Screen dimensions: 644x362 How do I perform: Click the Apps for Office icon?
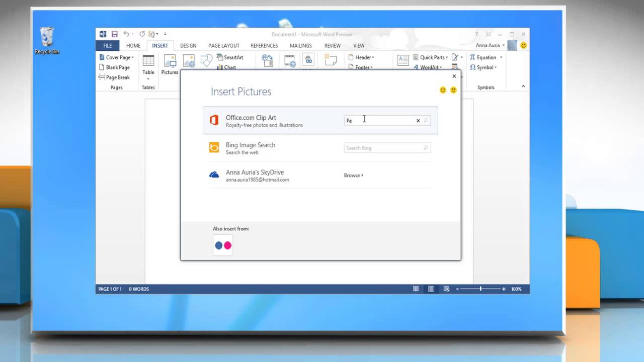click(267, 61)
